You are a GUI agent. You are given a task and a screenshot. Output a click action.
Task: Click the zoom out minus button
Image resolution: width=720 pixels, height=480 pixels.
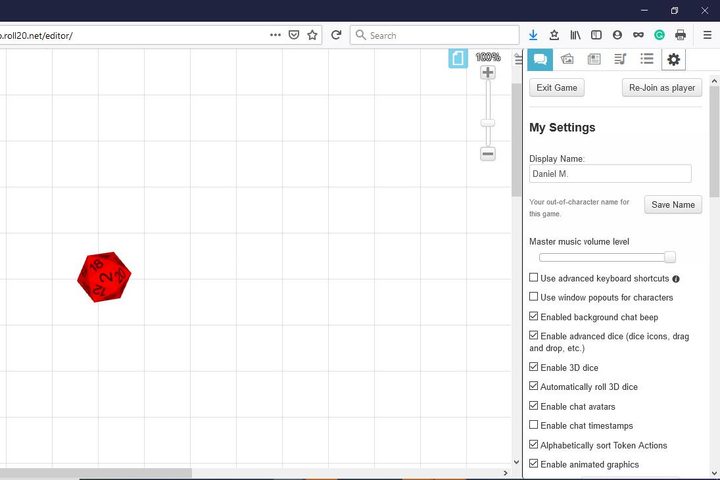488,153
